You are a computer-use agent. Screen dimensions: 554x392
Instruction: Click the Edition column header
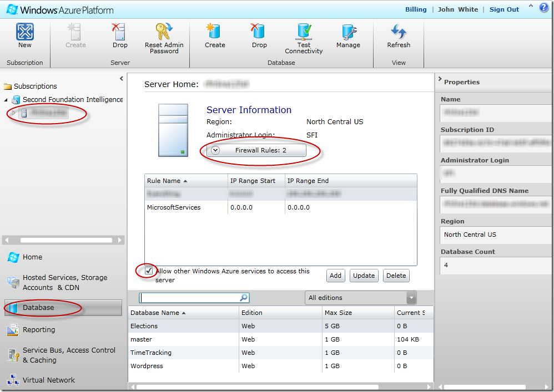(280, 313)
